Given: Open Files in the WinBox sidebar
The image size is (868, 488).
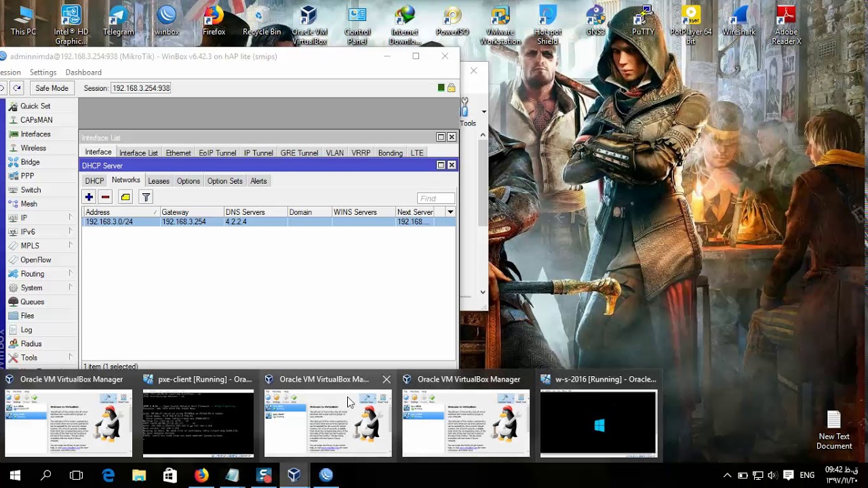Looking at the screenshot, I should [x=27, y=316].
